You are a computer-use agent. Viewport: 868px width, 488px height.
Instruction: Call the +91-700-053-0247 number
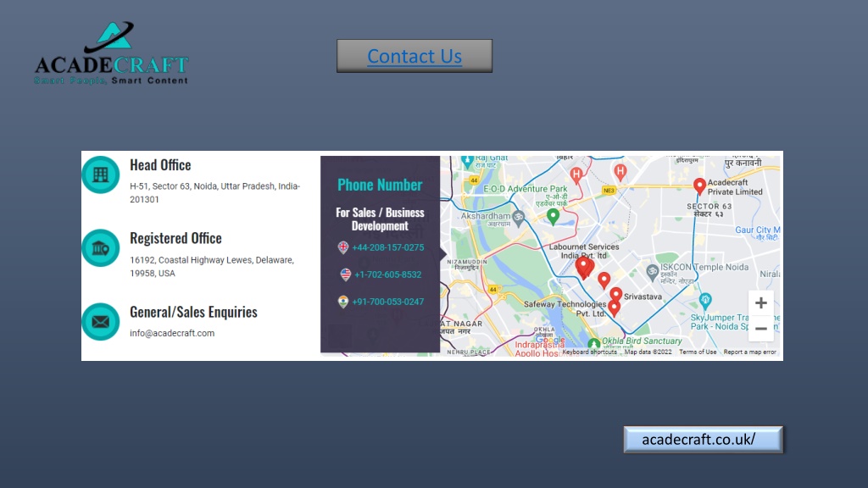388,302
